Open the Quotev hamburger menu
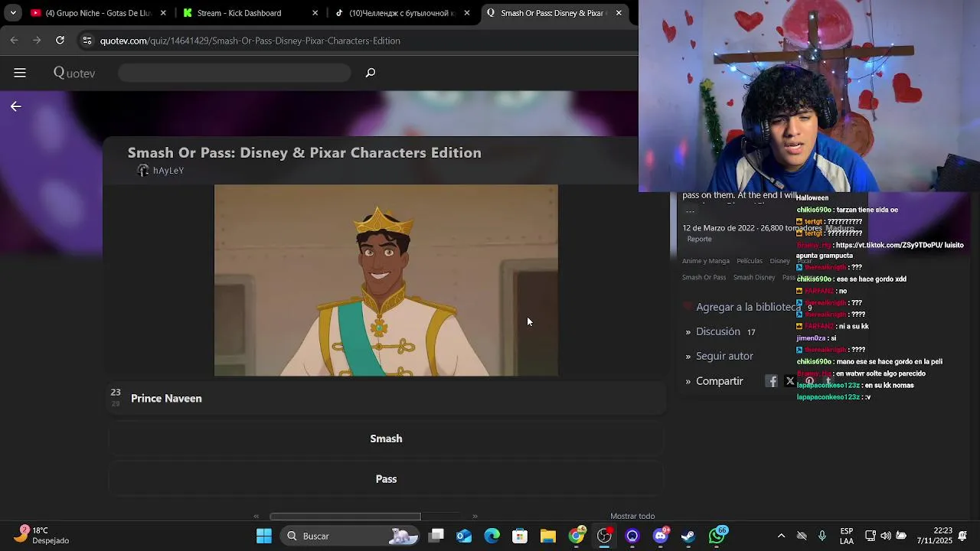Screen dimensions: 980x551 point(20,73)
